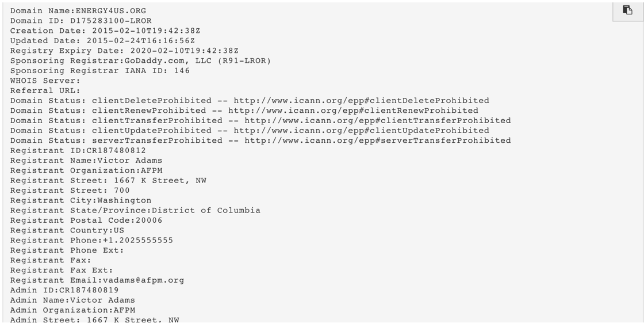Click the Creation Date value

[x=146, y=31]
